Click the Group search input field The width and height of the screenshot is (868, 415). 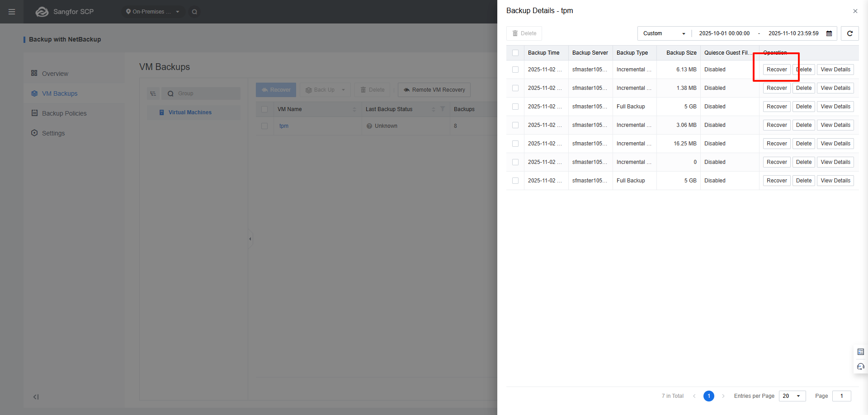click(201, 93)
